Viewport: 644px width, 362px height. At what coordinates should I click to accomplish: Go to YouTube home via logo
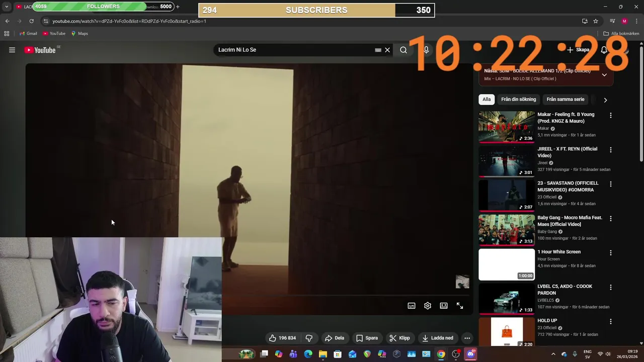[40, 50]
